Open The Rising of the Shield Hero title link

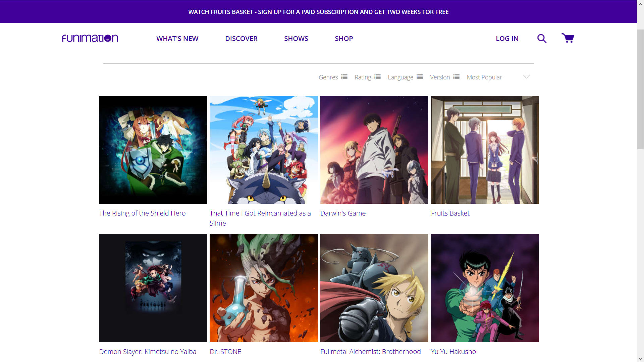pyautogui.click(x=142, y=213)
